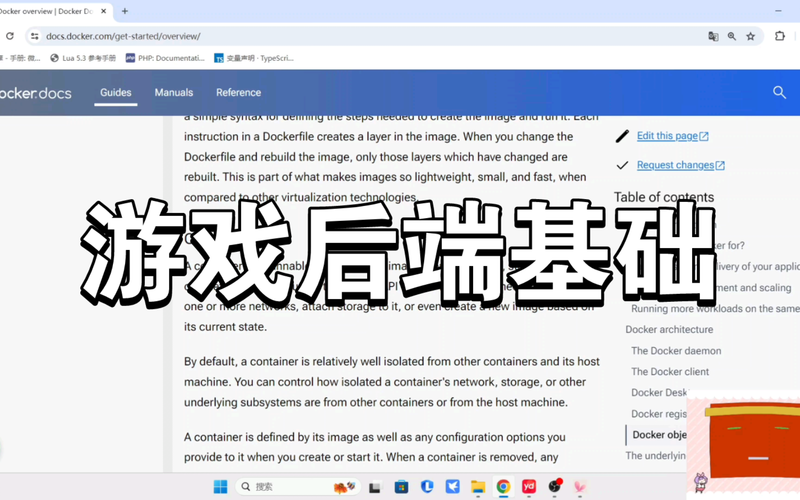Open the Chrome extensions puzzle icon
The image size is (800, 500).
[x=780, y=36]
